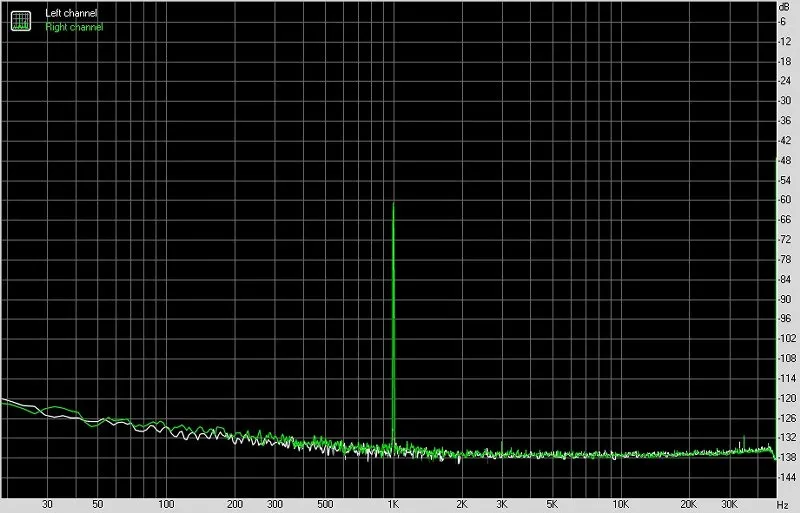This screenshot has width=800, height=513.
Task: Click the 30K frequency axis label
Action: coord(729,504)
